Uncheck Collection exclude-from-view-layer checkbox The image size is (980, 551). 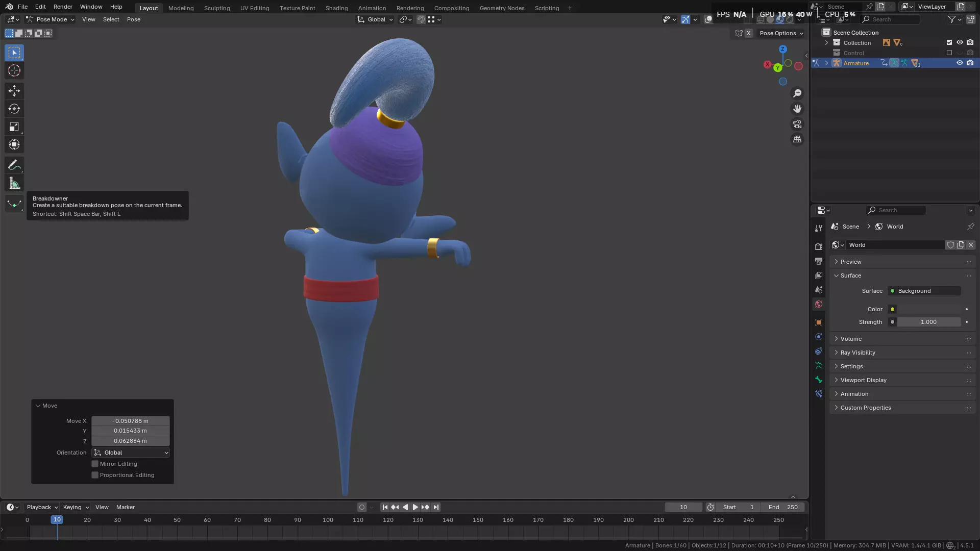[x=949, y=43]
